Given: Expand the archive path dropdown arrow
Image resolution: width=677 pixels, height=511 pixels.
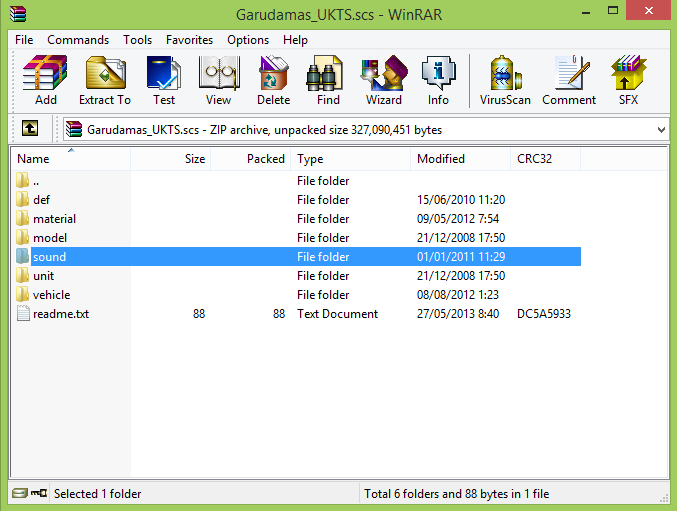Looking at the screenshot, I should tap(661, 129).
